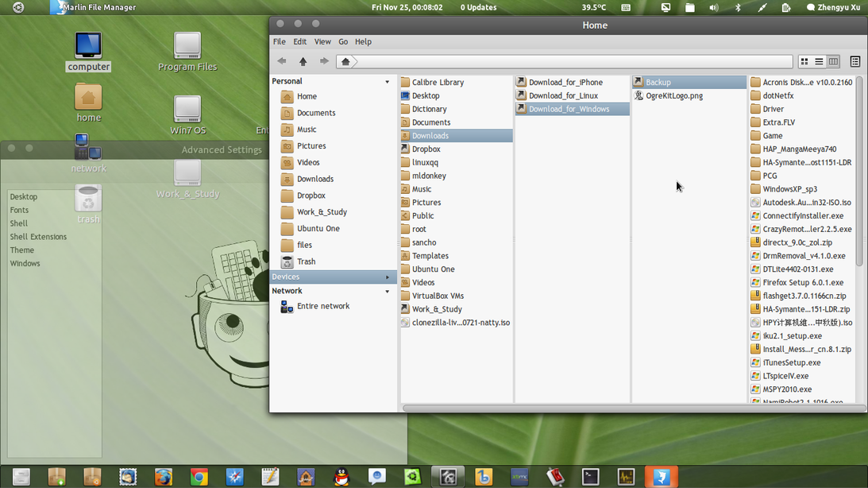
Task: Select the Backup folder in the third column
Action: [x=689, y=82]
